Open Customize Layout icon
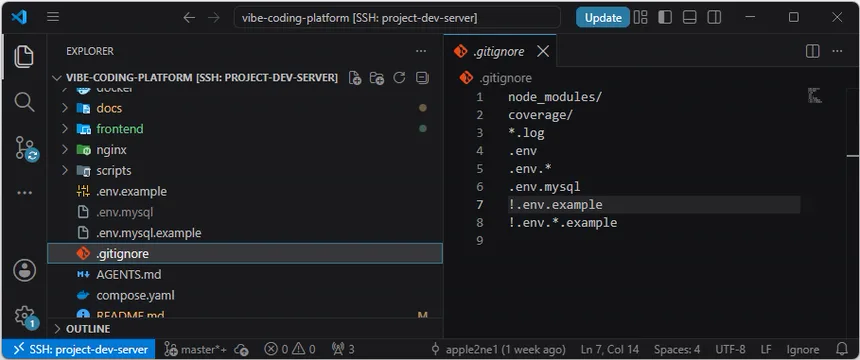This screenshot has width=860, height=360. tap(641, 18)
